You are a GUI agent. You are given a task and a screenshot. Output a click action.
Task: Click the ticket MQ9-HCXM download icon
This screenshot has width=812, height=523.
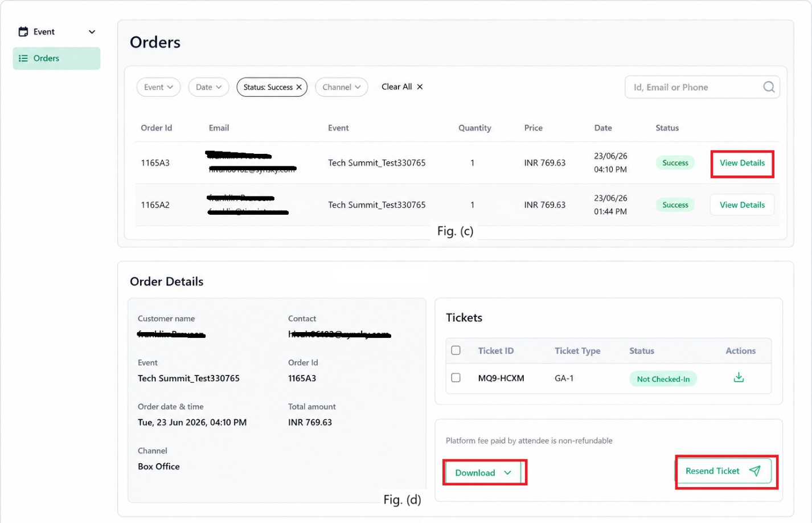pyautogui.click(x=739, y=378)
